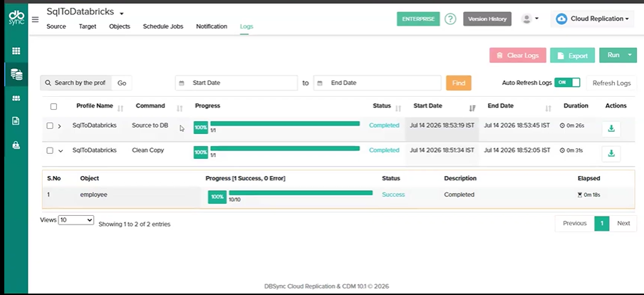The image size is (644, 295).
Task: Select the employee object cell
Action: tap(93, 195)
